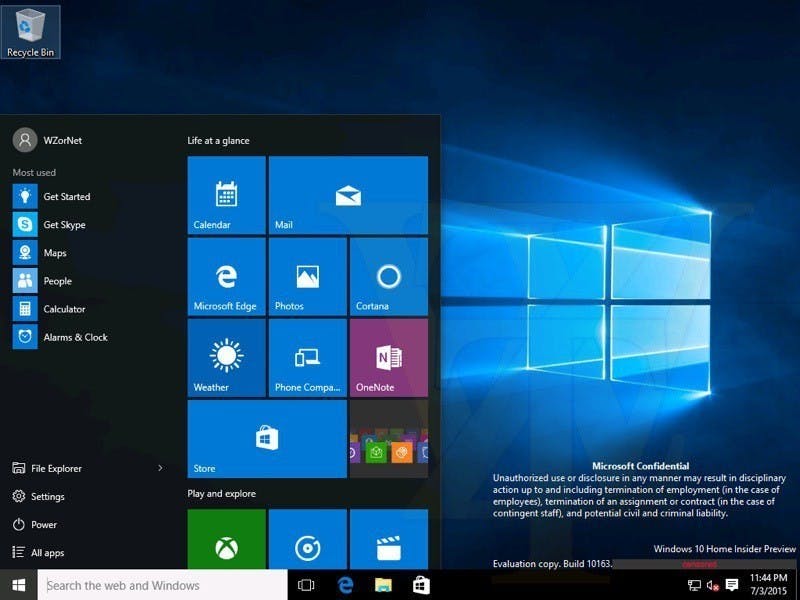The image size is (800, 600).
Task: Open Maps from Most used
Action: click(55, 252)
